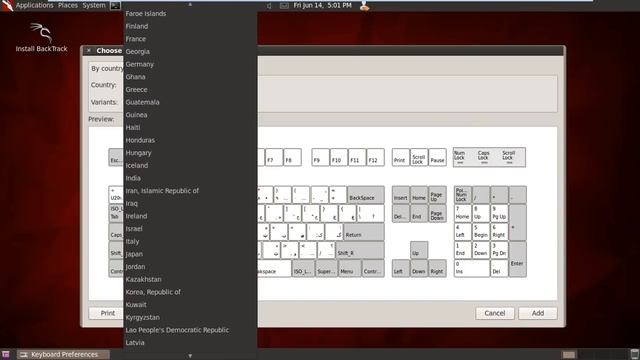
Task: Click the clock showing Fri Jun 14
Action: click(x=322, y=5)
